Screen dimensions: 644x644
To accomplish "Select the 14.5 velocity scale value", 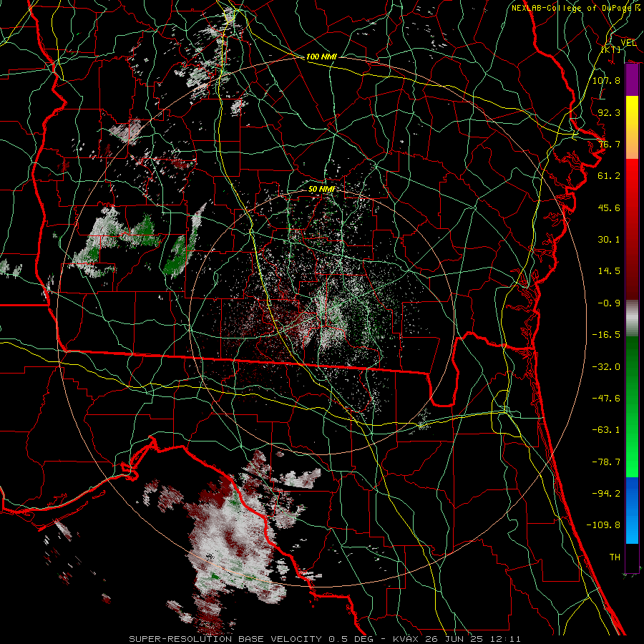I will 609,271.
